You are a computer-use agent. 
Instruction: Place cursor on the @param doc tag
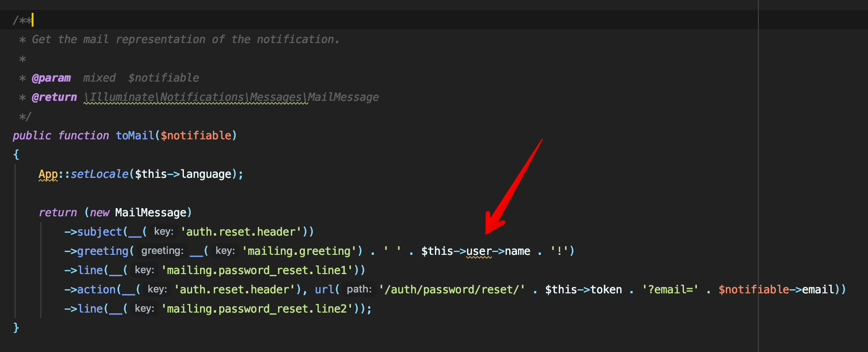[51, 78]
